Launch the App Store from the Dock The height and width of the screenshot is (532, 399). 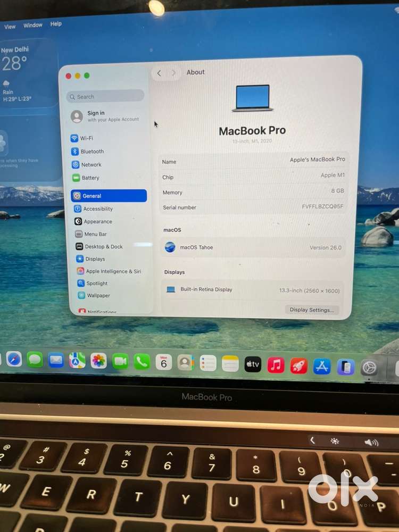322,366
